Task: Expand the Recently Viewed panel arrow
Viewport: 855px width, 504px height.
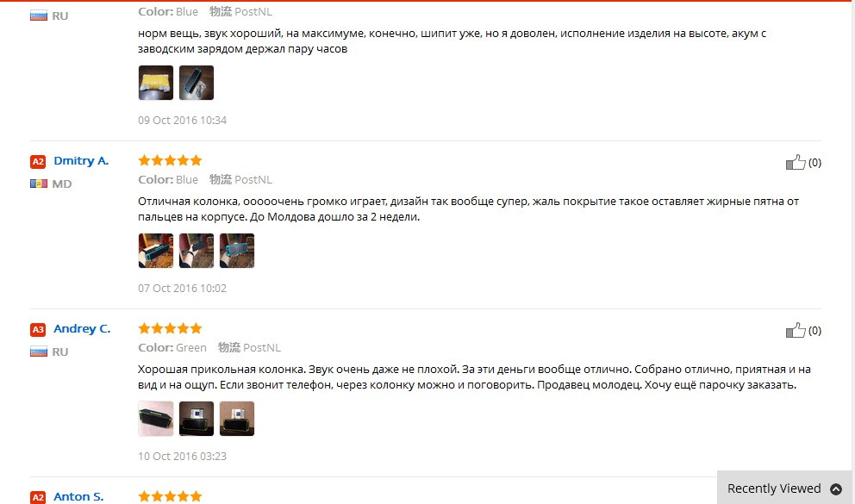Action: tap(836, 488)
